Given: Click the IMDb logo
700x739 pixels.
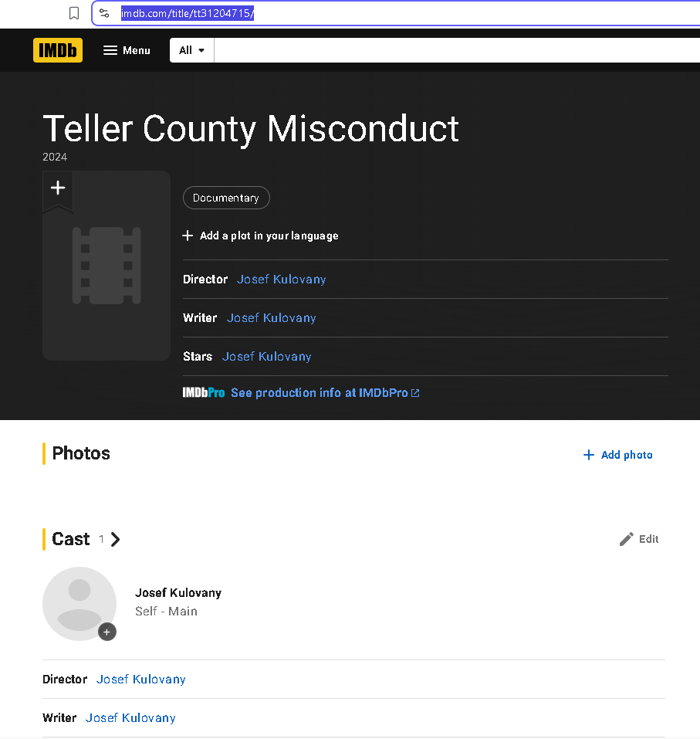Looking at the screenshot, I should (58, 50).
